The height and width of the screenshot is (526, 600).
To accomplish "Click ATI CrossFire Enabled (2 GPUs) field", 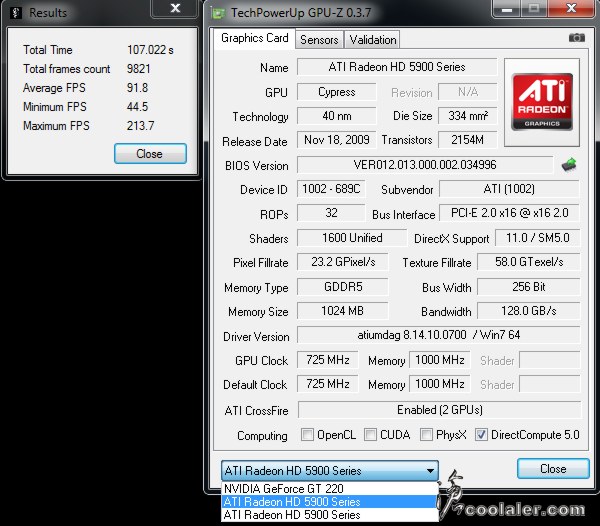I will click(x=439, y=410).
